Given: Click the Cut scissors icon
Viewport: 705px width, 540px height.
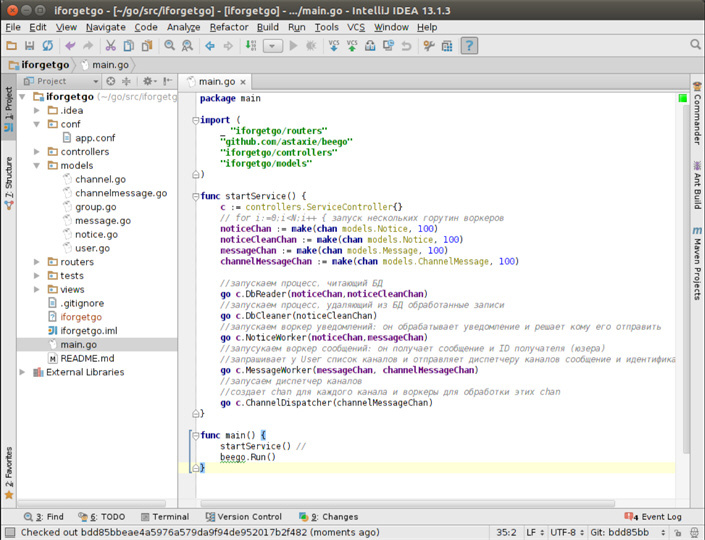Looking at the screenshot, I should 110,46.
